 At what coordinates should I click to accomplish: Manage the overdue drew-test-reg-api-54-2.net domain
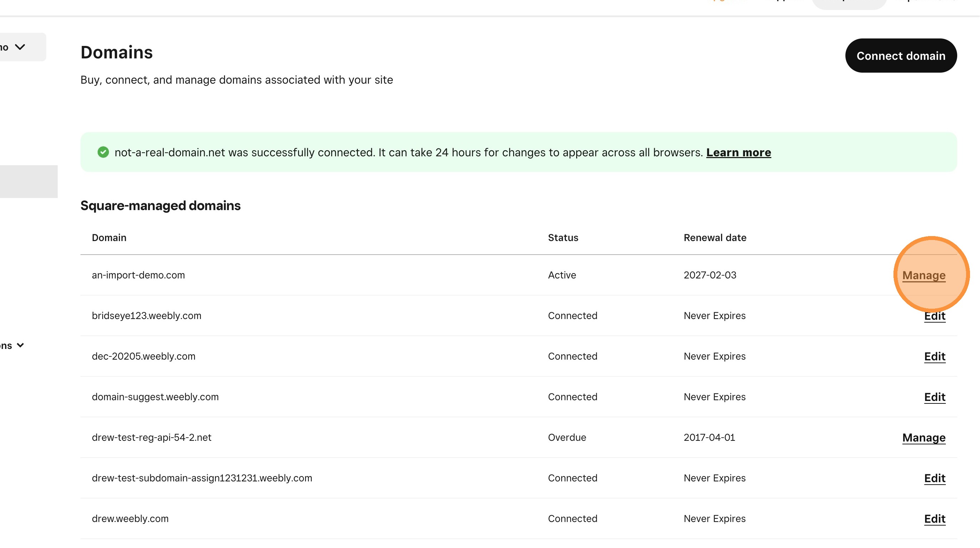(x=923, y=438)
